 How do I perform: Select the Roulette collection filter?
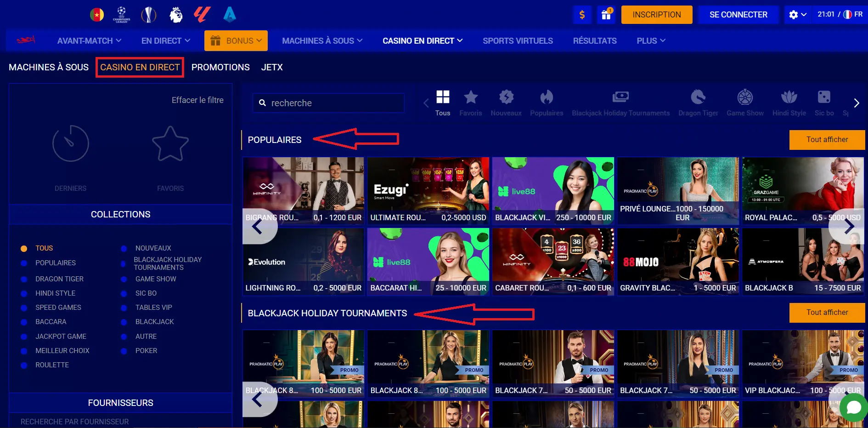tap(24, 365)
